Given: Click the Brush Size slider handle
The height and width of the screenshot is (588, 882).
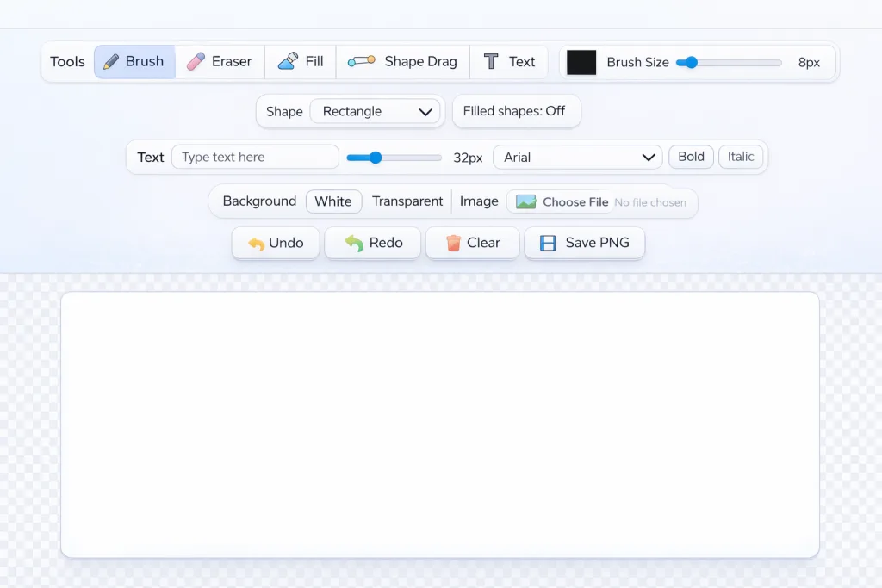Looking at the screenshot, I should (x=692, y=62).
